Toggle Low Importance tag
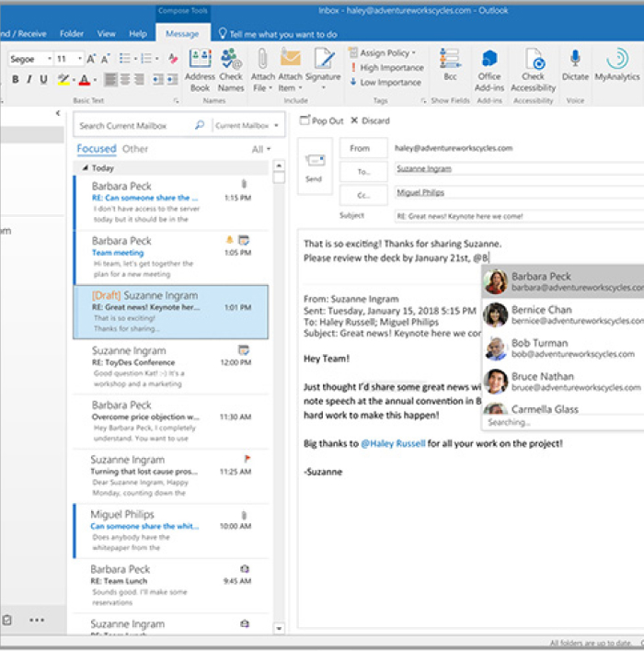Image resolution: width=644 pixels, height=651 pixels. pos(385,82)
